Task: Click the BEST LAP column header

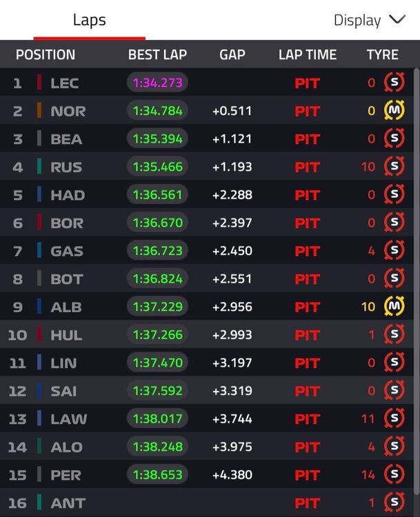Action: point(157,55)
